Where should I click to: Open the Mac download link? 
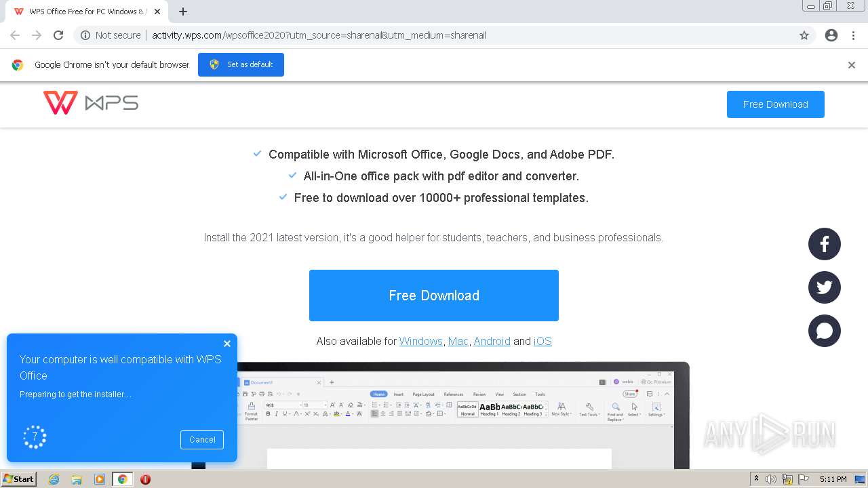pos(458,341)
